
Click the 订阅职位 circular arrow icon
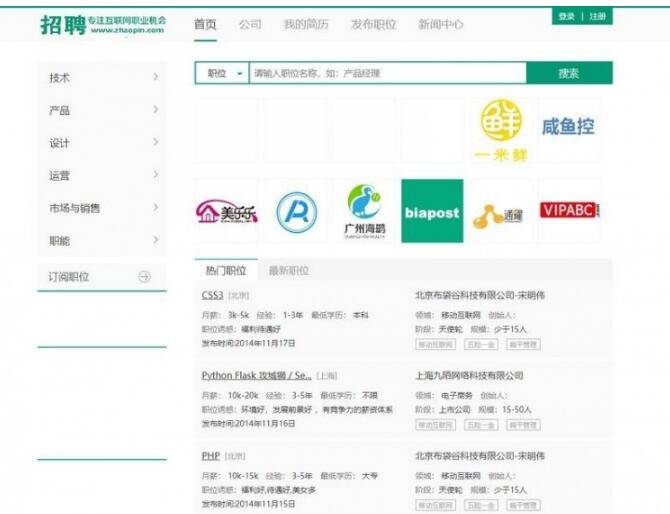(x=144, y=277)
